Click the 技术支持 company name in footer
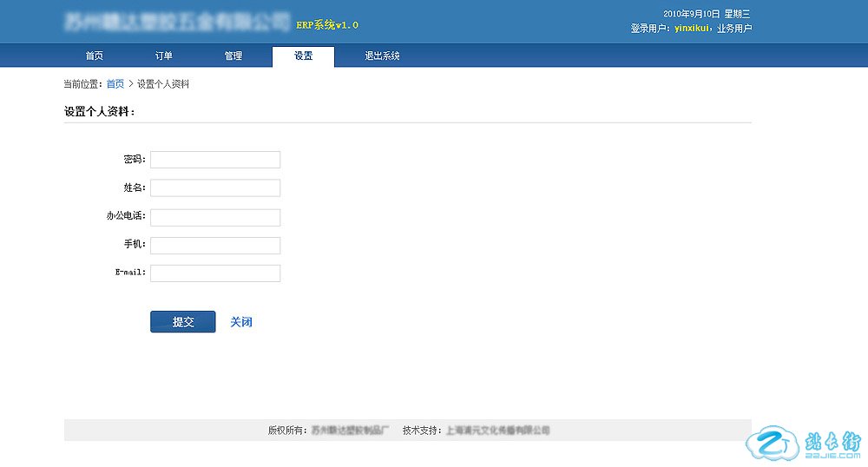 click(497, 431)
